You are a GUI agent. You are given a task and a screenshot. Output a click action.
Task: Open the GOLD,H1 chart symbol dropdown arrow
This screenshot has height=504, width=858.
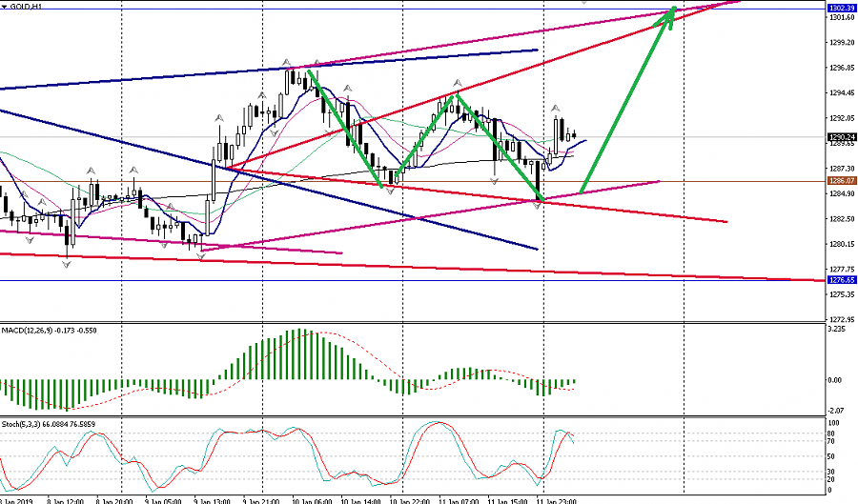[5, 6]
